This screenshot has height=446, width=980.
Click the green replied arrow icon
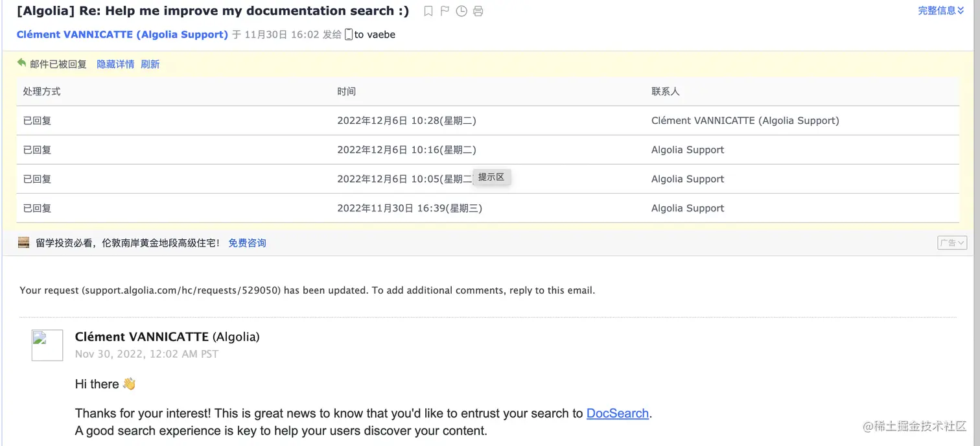(21, 63)
